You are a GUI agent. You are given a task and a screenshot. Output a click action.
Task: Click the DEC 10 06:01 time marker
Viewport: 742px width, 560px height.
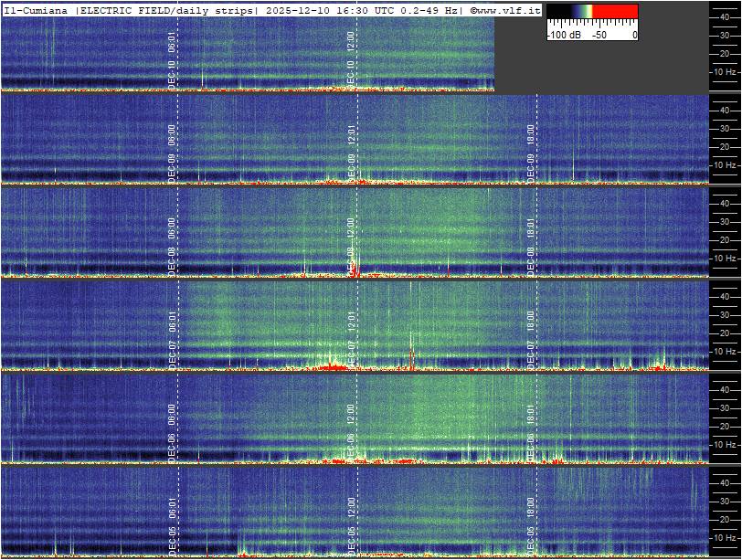point(172,58)
